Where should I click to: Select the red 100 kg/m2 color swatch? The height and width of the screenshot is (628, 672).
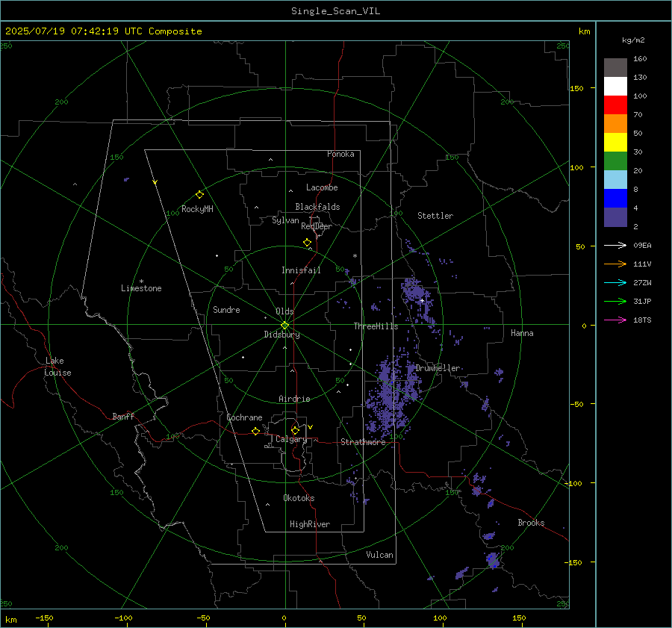point(615,105)
